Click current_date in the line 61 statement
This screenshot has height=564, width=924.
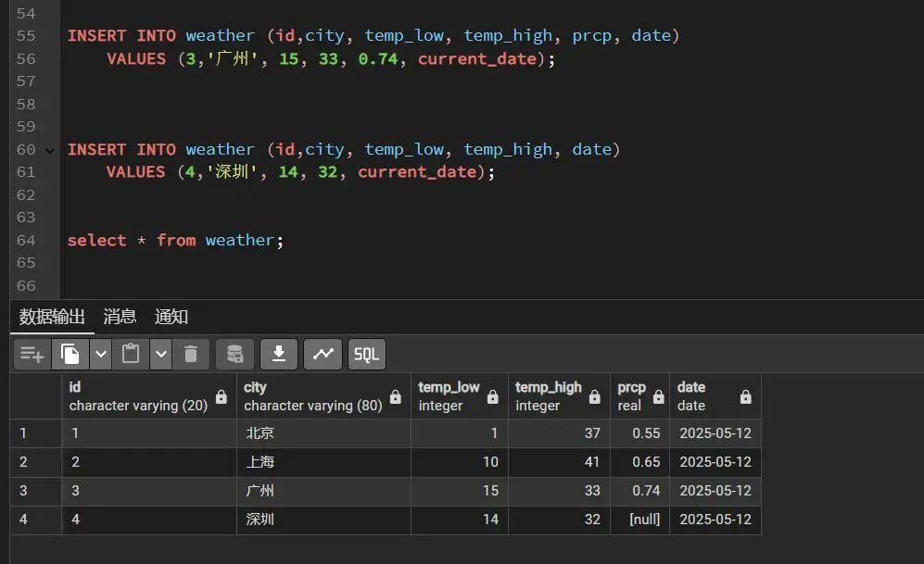pyautogui.click(x=417, y=172)
